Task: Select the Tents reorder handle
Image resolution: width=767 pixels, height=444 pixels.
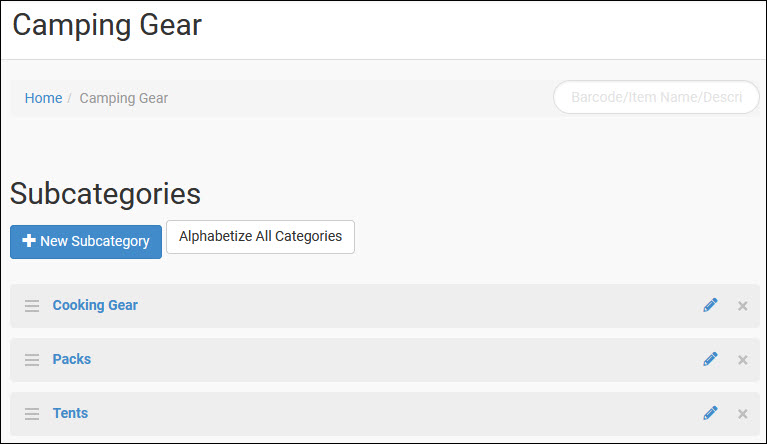Action: (32, 414)
